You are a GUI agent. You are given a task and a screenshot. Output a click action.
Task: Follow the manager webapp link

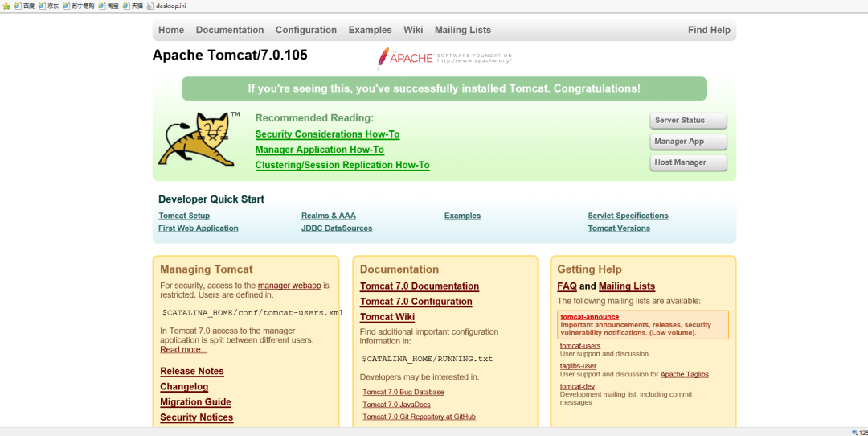click(x=289, y=286)
